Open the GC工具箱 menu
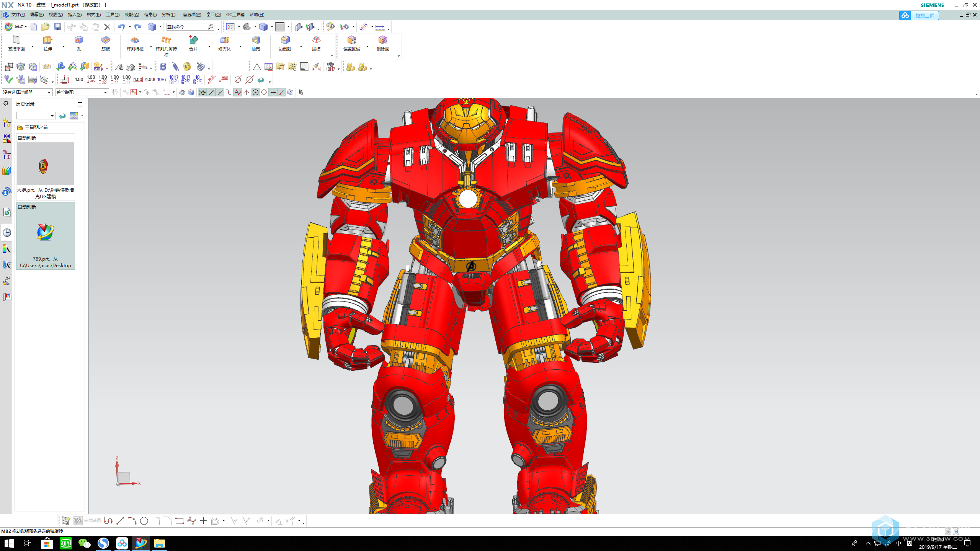 235,15
